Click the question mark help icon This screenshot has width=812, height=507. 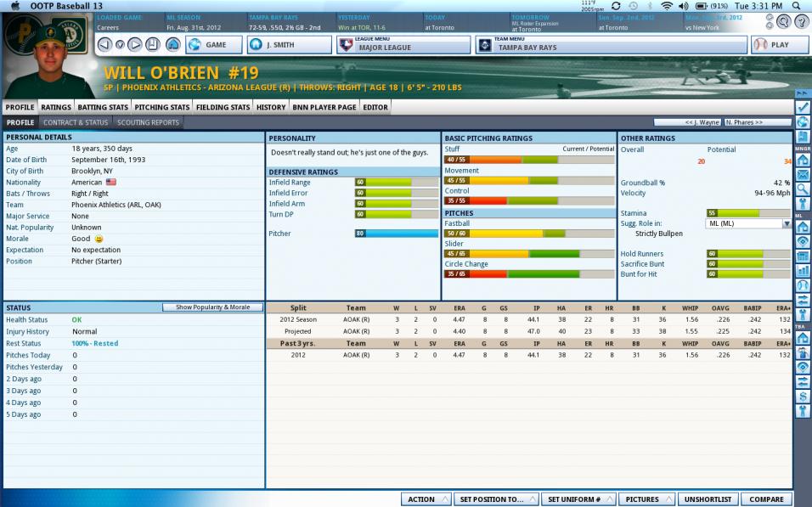tap(802, 21)
